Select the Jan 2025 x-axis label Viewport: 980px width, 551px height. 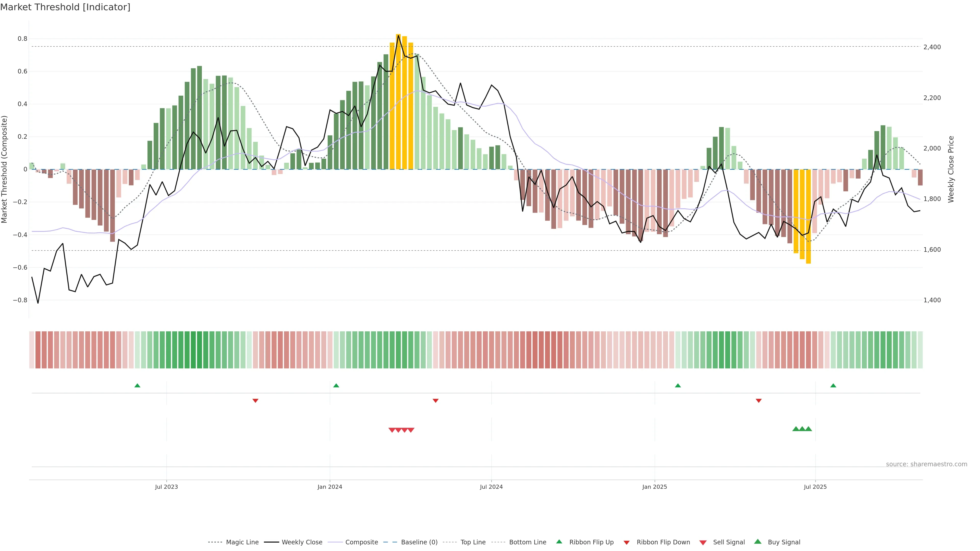point(654,487)
